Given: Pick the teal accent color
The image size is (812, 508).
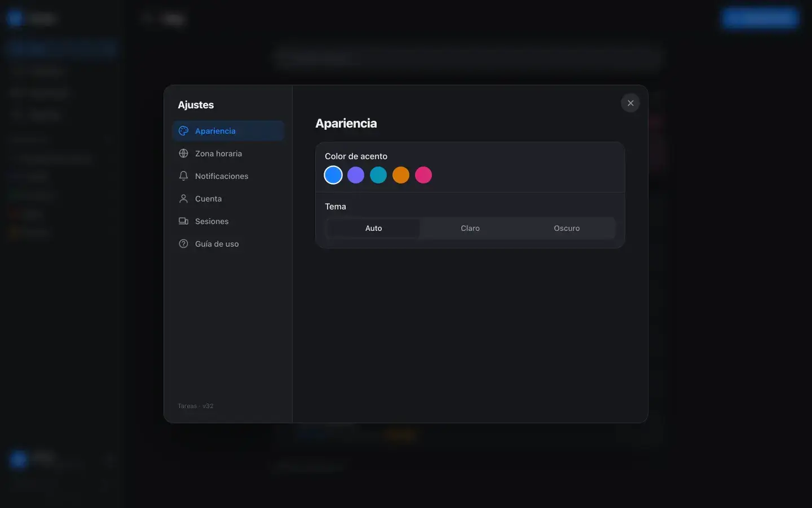Looking at the screenshot, I should (x=378, y=175).
